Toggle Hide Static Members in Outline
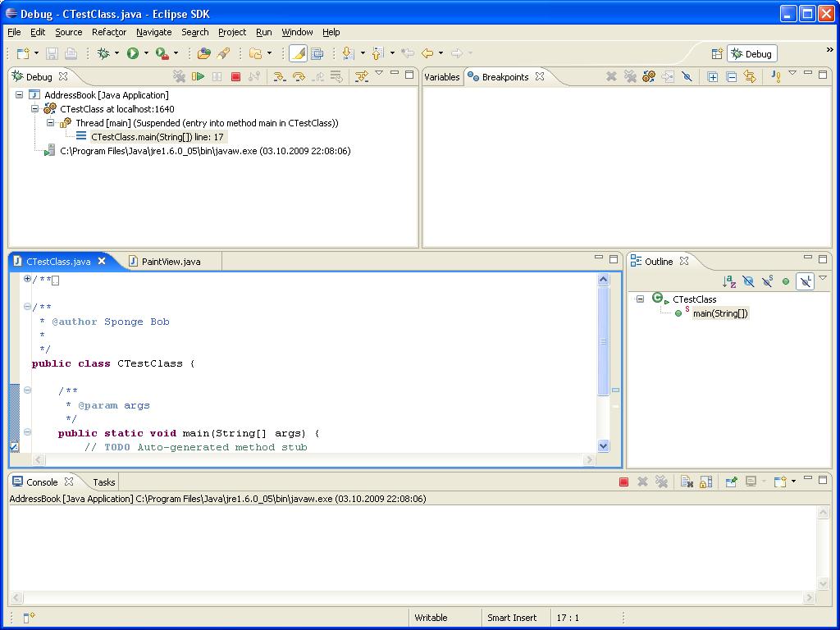Viewport: 840px width, 630px height. pyautogui.click(x=767, y=281)
